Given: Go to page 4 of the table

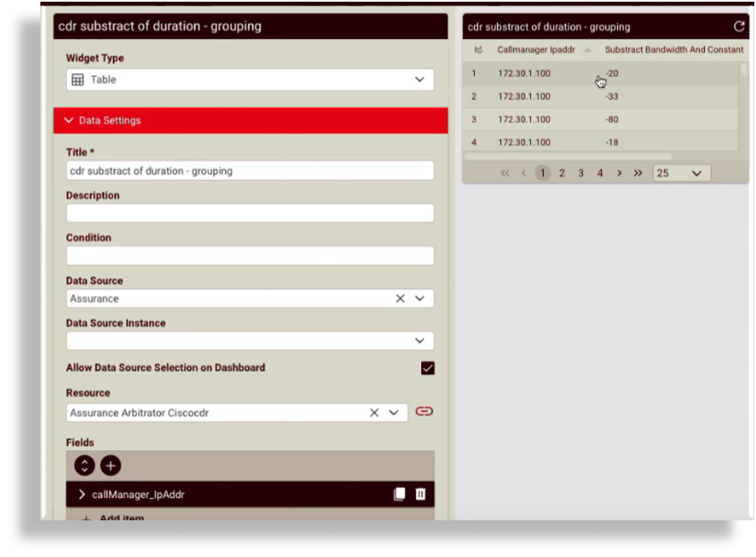Looking at the screenshot, I should click(x=600, y=173).
